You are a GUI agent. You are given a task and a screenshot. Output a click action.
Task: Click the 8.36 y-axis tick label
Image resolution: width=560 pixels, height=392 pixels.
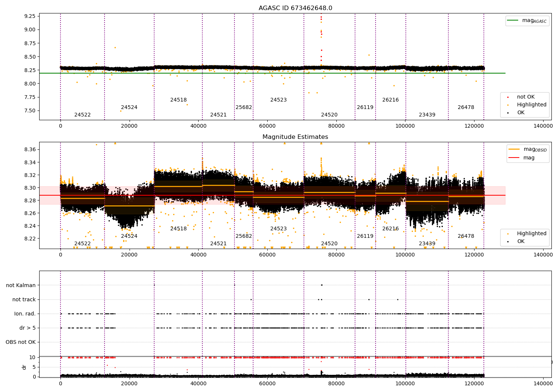[30, 149]
